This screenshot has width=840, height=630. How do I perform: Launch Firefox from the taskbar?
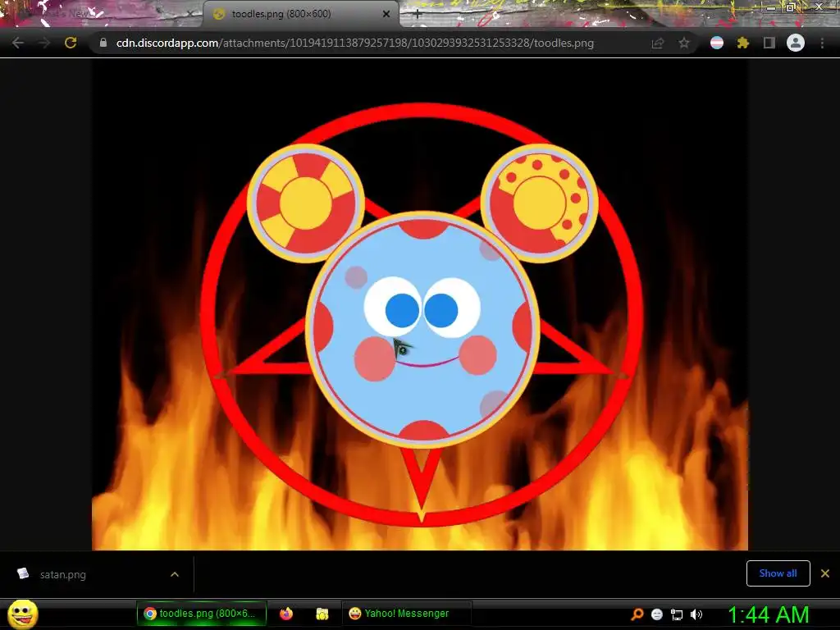[x=286, y=614]
